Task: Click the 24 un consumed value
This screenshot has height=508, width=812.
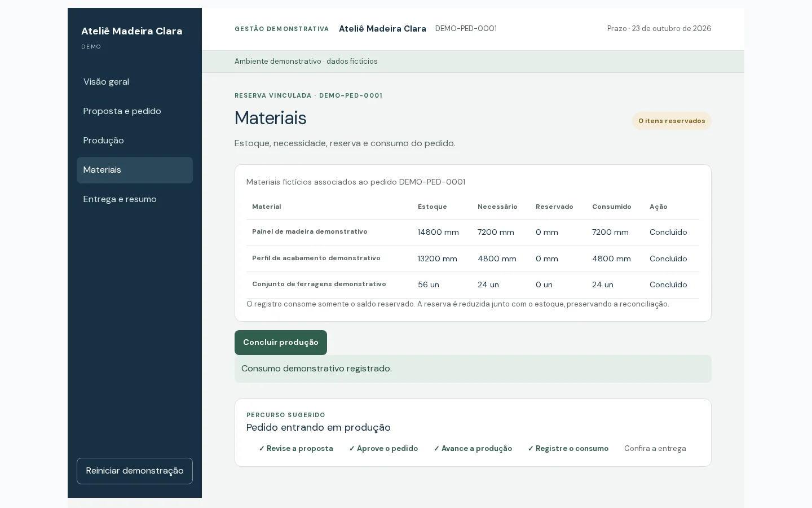Action: pyautogui.click(x=603, y=285)
